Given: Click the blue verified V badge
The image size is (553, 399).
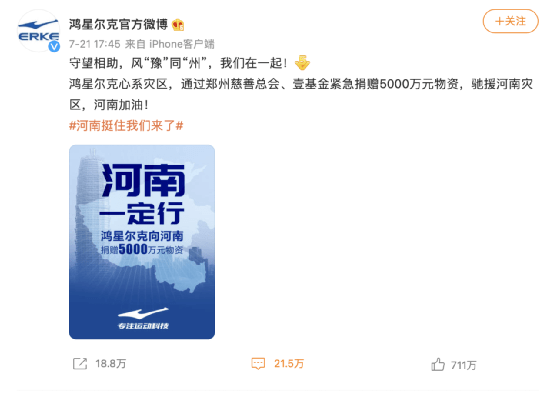Looking at the screenshot, I should coord(54,46).
